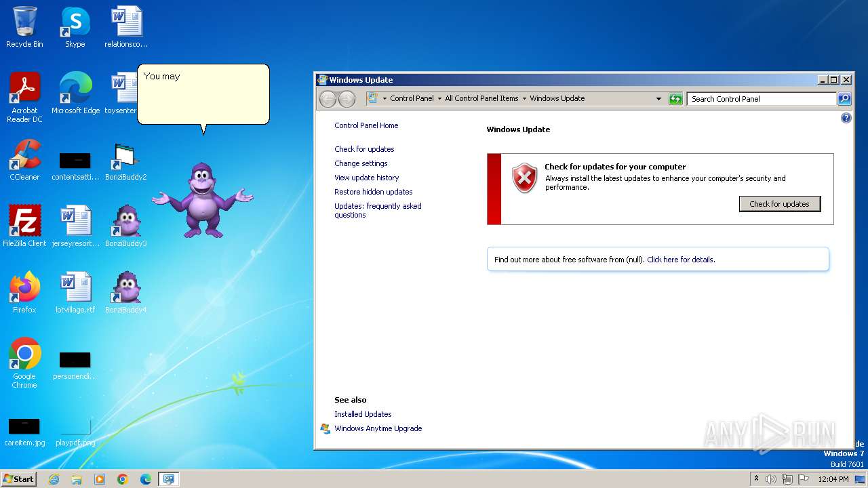Viewport: 868px width, 488px height.
Task: Click the Check for updates sidebar link
Action: pos(364,149)
